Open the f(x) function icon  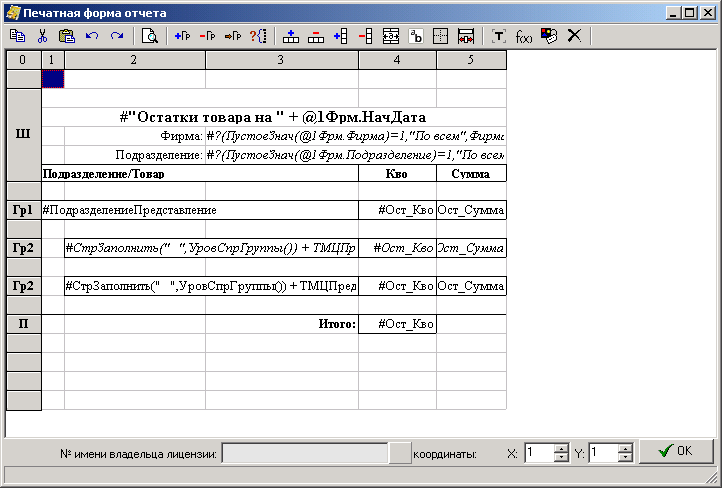(524, 36)
